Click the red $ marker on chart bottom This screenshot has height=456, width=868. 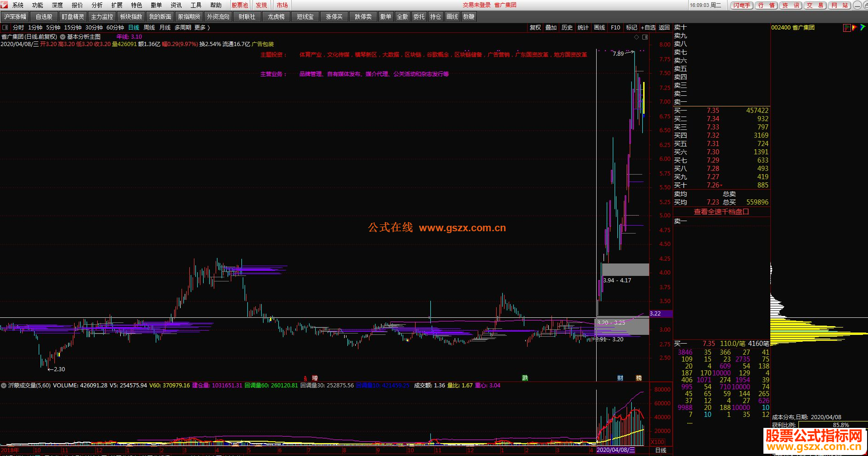point(305,378)
